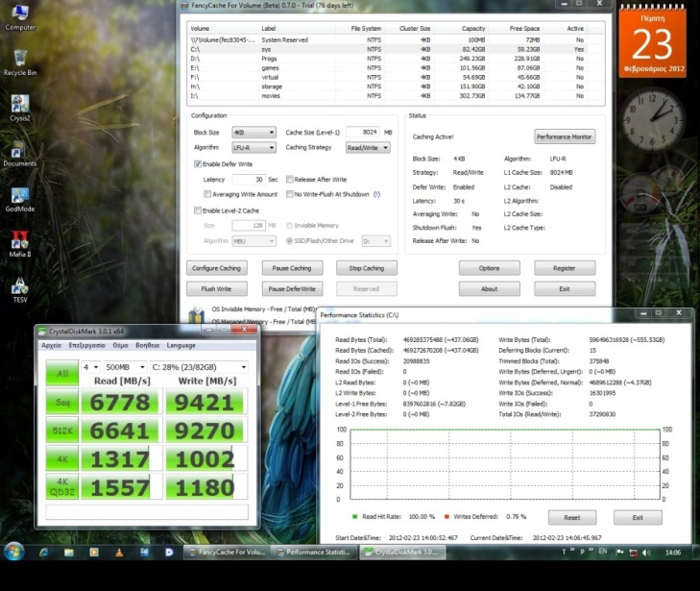
Task: Open Windows Explorer folder taskbar icon
Action: click(x=69, y=553)
